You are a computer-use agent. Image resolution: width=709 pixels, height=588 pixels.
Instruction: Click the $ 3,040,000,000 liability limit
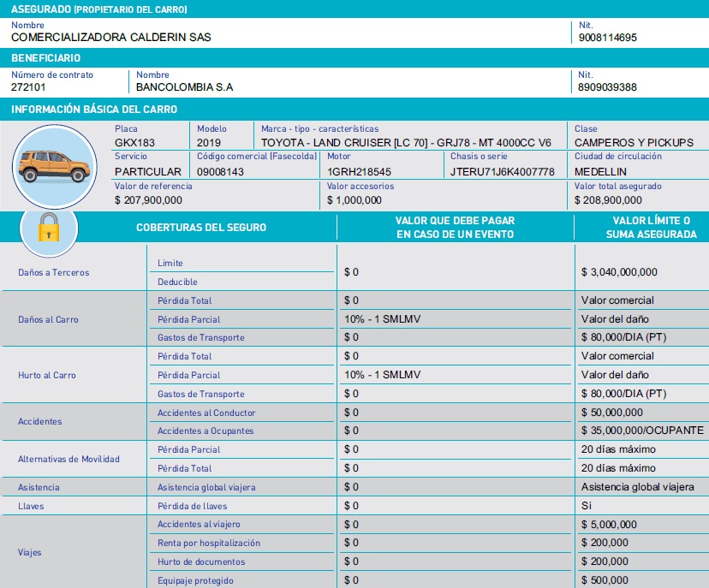[619, 272]
